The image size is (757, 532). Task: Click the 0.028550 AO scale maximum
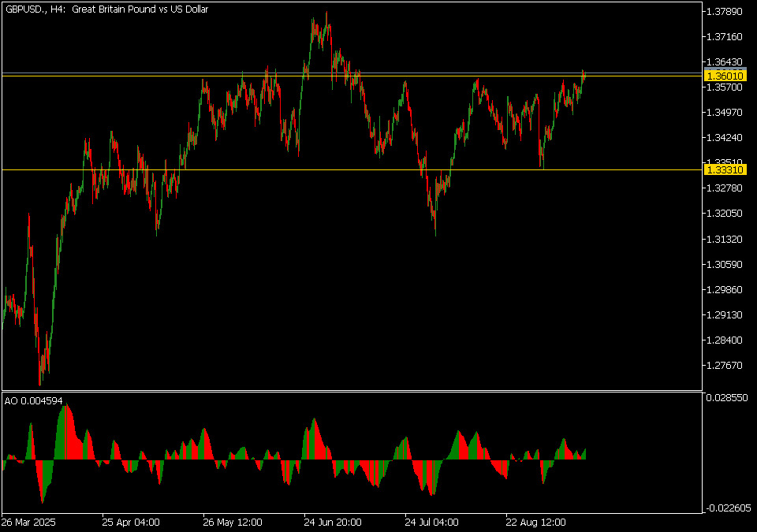pyautogui.click(x=726, y=398)
